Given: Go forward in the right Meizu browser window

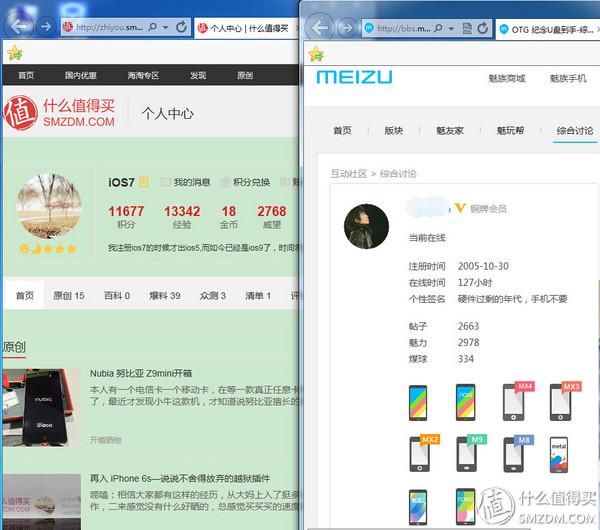Looking at the screenshot, I should point(347,28).
